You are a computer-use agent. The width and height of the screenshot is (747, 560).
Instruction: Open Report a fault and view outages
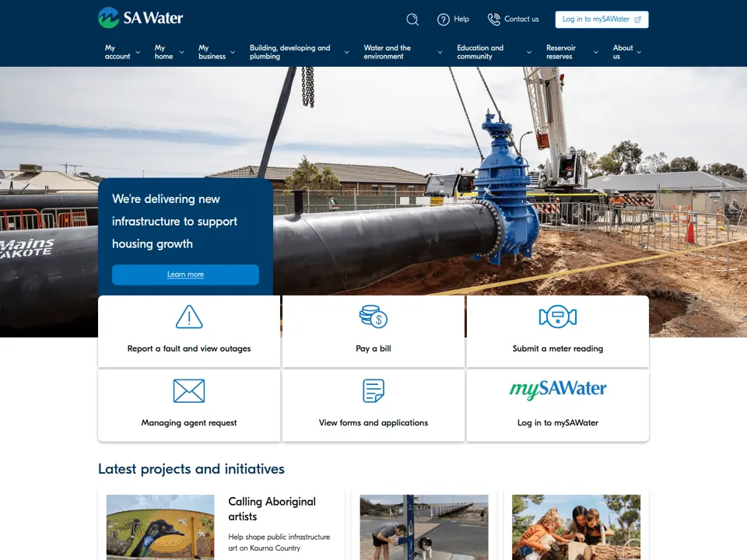pyautogui.click(x=189, y=348)
